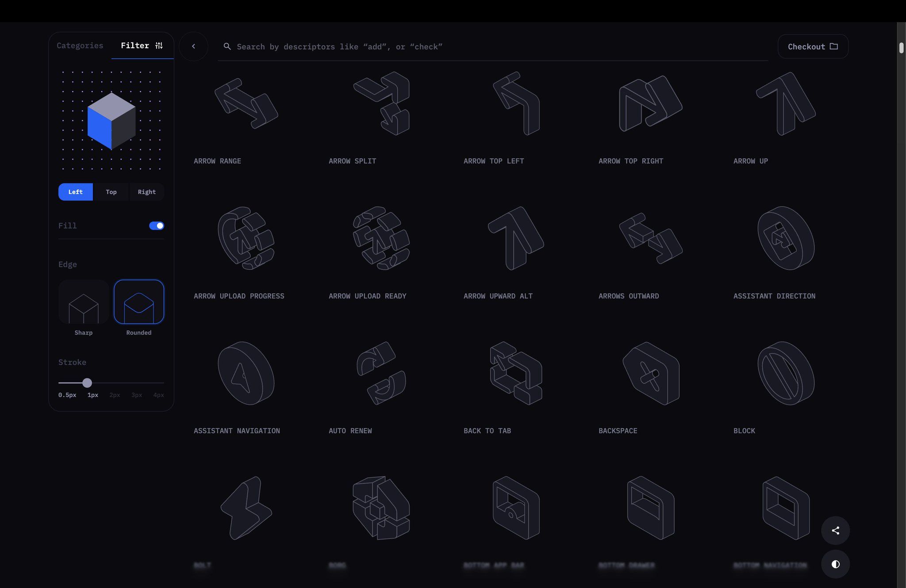Select the Assistant Navigation icon
The width and height of the screenshot is (906, 588).
tap(246, 373)
